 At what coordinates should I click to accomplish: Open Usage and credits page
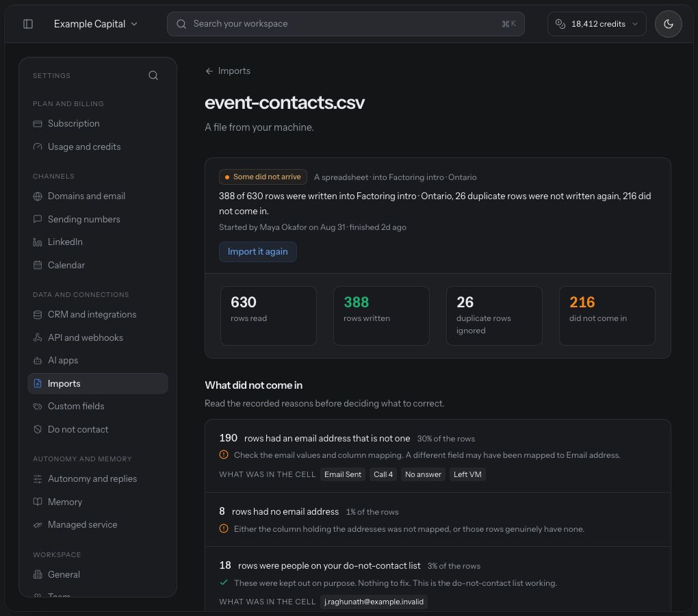pyautogui.click(x=97, y=147)
